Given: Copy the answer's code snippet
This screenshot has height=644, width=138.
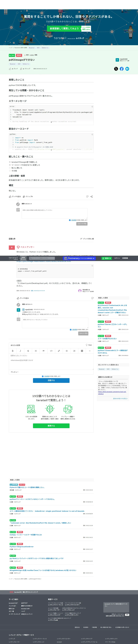Looking at the screenshot, I should [92, 266].
